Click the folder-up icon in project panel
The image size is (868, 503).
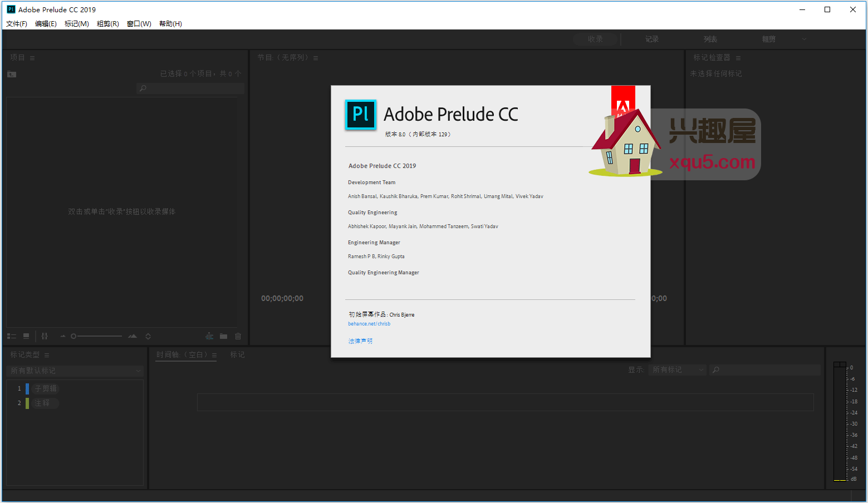[12, 74]
